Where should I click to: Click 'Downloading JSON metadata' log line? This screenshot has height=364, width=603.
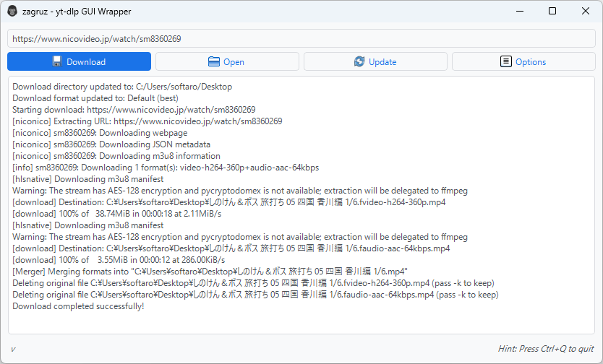(111, 144)
